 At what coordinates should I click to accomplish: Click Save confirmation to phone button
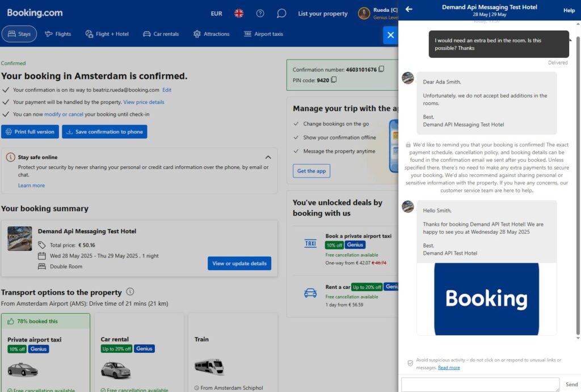click(x=104, y=132)
